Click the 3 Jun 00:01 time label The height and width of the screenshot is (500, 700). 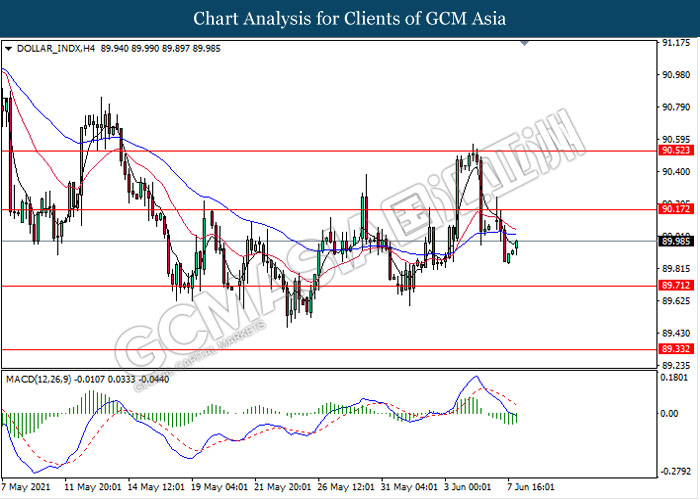pyautogui.click(x=467, y=487)
